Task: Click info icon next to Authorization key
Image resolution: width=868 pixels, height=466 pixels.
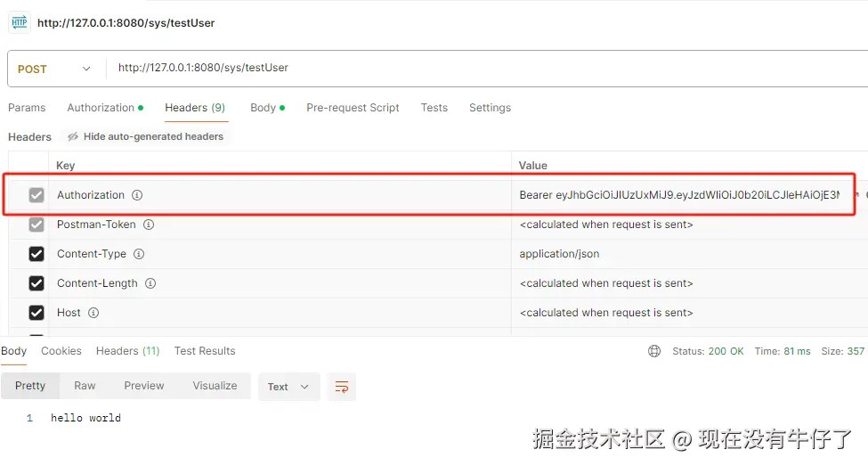Action: pos(137,195)
